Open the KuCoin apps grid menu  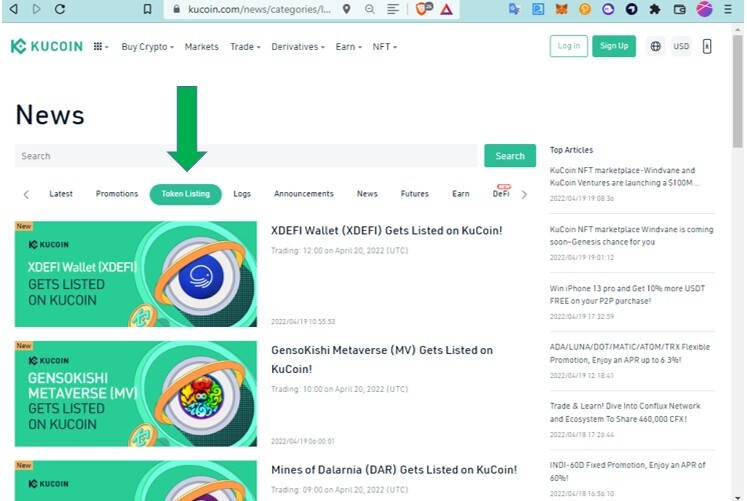click(x=101, y=47)
